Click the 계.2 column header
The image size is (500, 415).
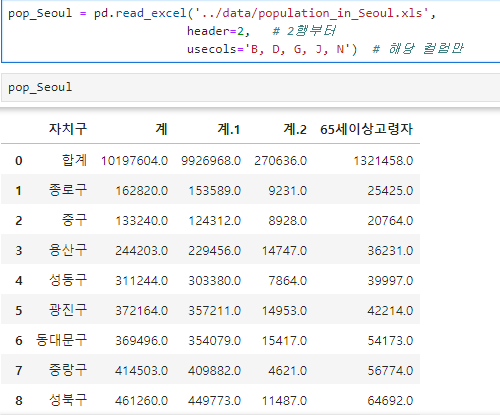(x=295, y=129)
